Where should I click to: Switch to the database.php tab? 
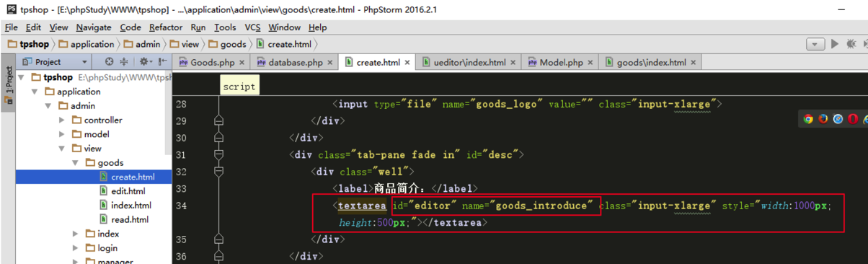pyautogui.click(x=294, y=63)
